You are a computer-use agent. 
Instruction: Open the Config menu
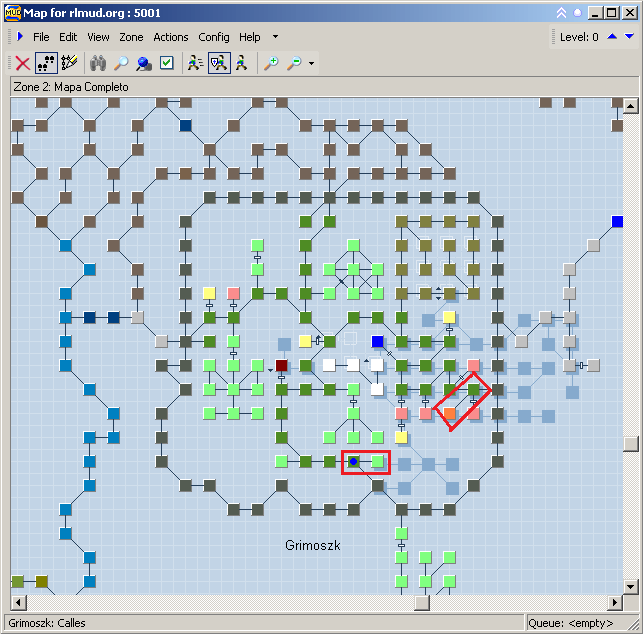point(213,37)
